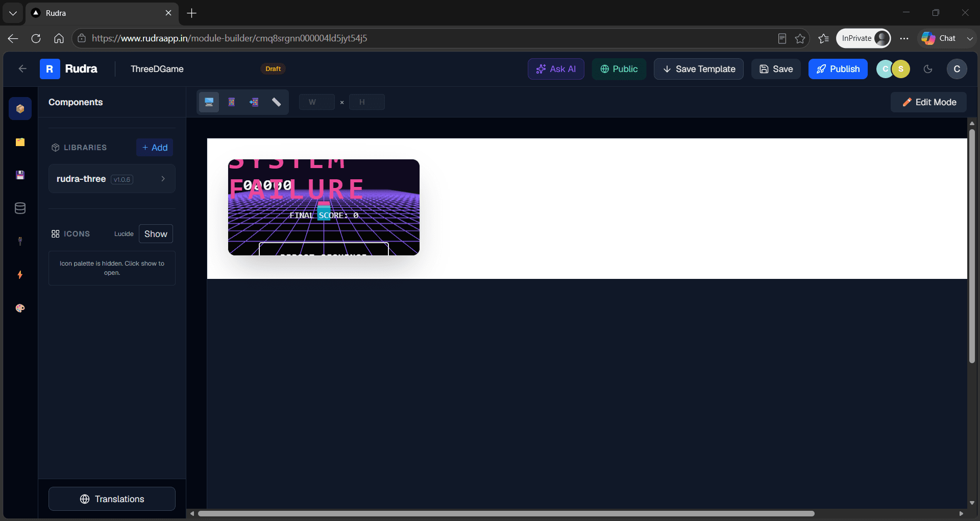The height and width of the screenshot is (521, 980).
Task: Add this page to favorites
Action: point(800,38)
